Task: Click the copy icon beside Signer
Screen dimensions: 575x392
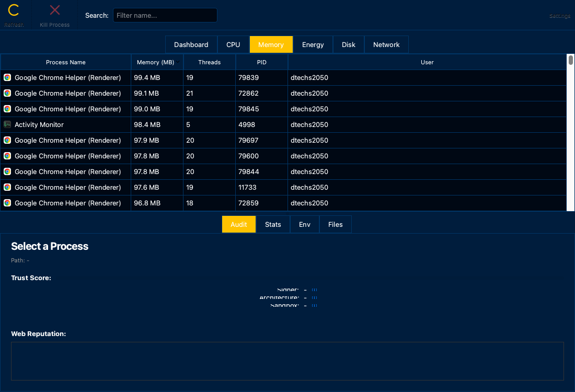Action: (x=314, y=290)
